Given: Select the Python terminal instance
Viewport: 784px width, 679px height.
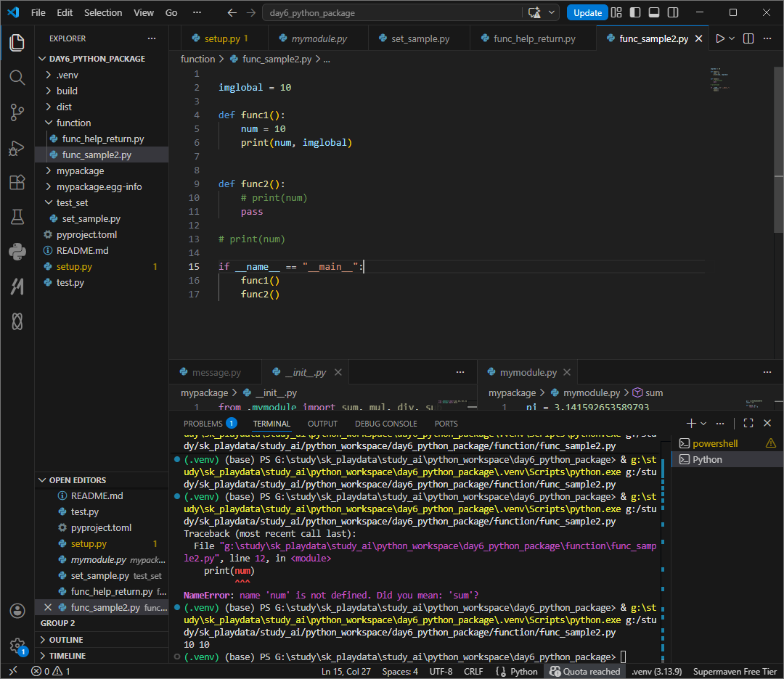Looking at the screenshot, I should (x=727, y=459).
